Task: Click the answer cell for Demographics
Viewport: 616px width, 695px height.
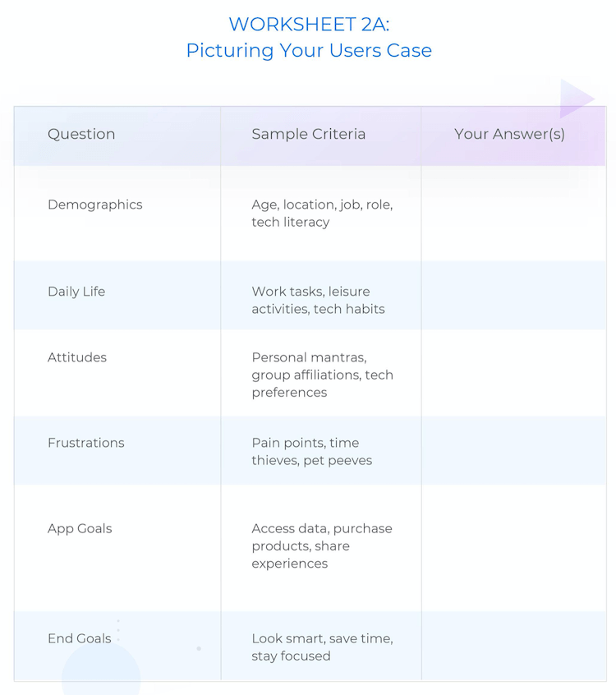Action: [x=513, y=214]
